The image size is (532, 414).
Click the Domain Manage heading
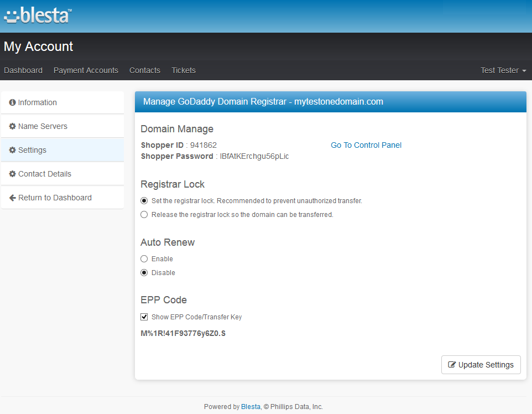click(x=177, y=129)
